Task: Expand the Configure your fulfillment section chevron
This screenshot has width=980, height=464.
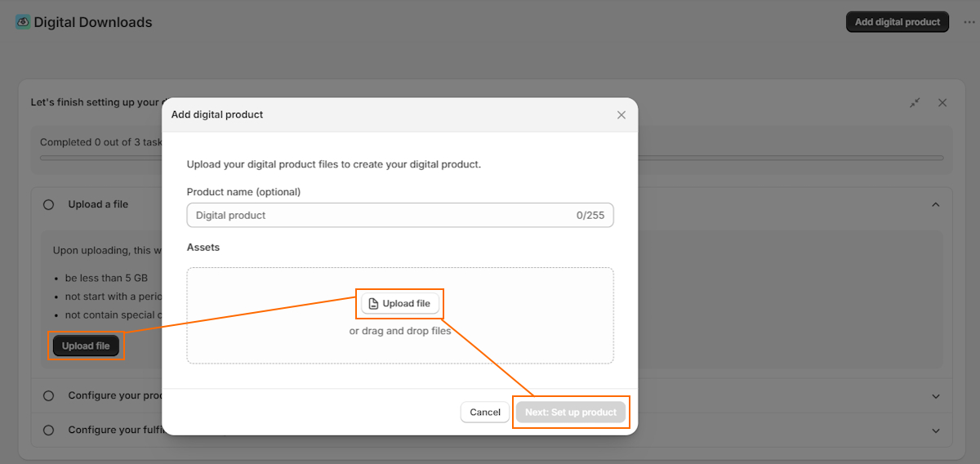Action: pos(936,431)
